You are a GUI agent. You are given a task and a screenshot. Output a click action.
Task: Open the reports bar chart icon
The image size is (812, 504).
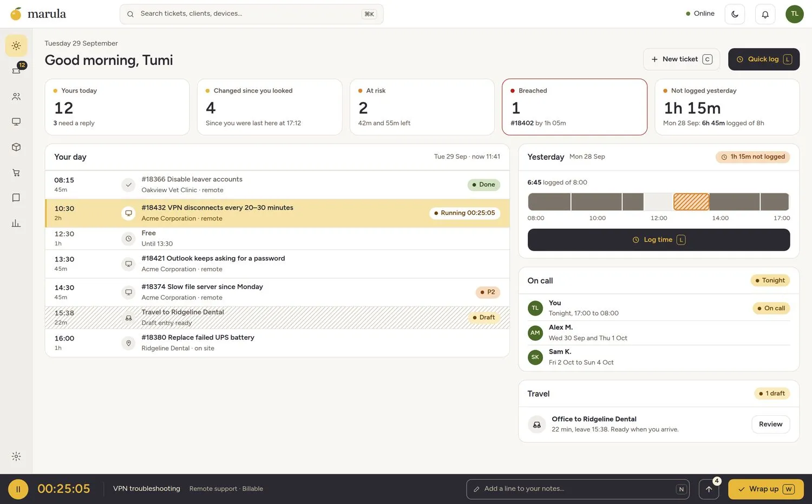[16, 223]
